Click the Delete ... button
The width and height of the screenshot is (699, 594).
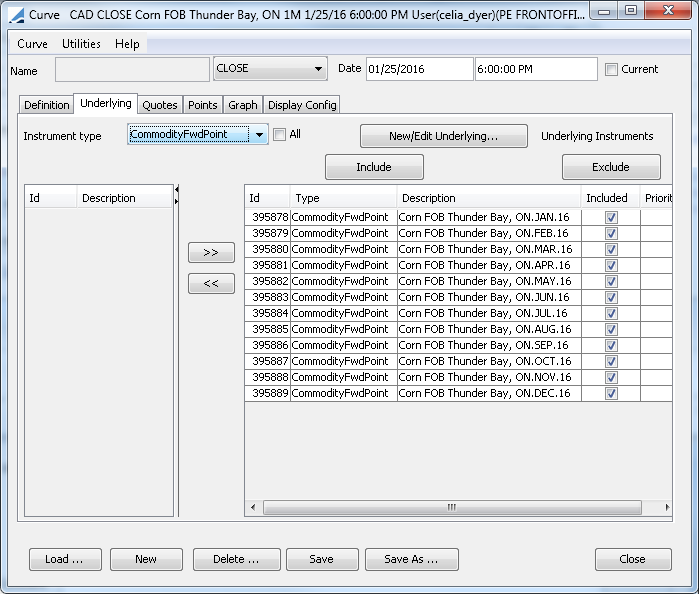click(237, 559)
